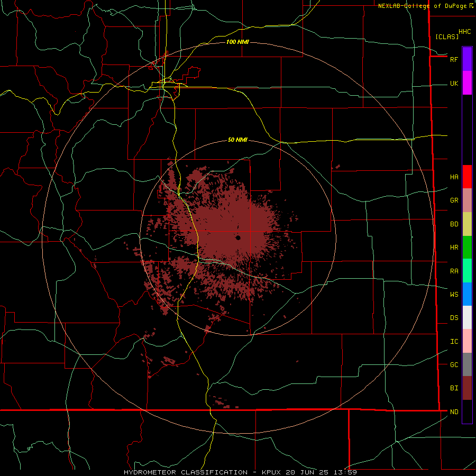The width and height of the screenshot is (476, 476).
Task: Click the "UK" legend label text
Action: [x=454, y=84]
